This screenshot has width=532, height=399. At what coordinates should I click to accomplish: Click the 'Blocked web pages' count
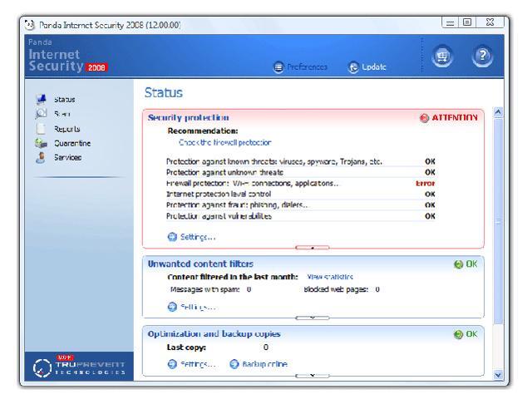pyautogui.click(x=377, y=289)
